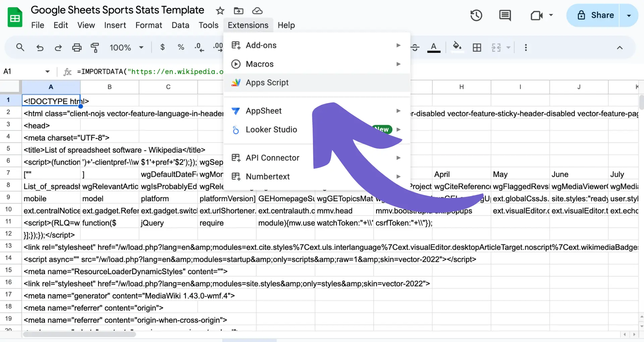The height and width of the screenshot is (342, 644).
Task: Rename the document title
Action: click(x=117, y=10)
